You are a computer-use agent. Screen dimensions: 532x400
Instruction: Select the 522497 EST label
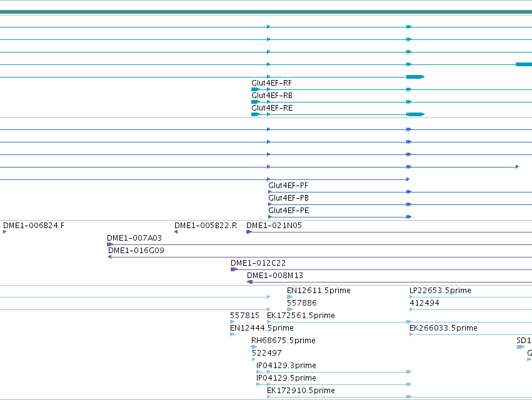point(267,354)
